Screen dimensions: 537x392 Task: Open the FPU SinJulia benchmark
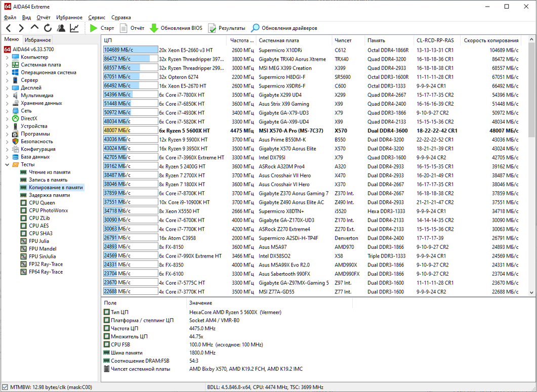point(42,256)
